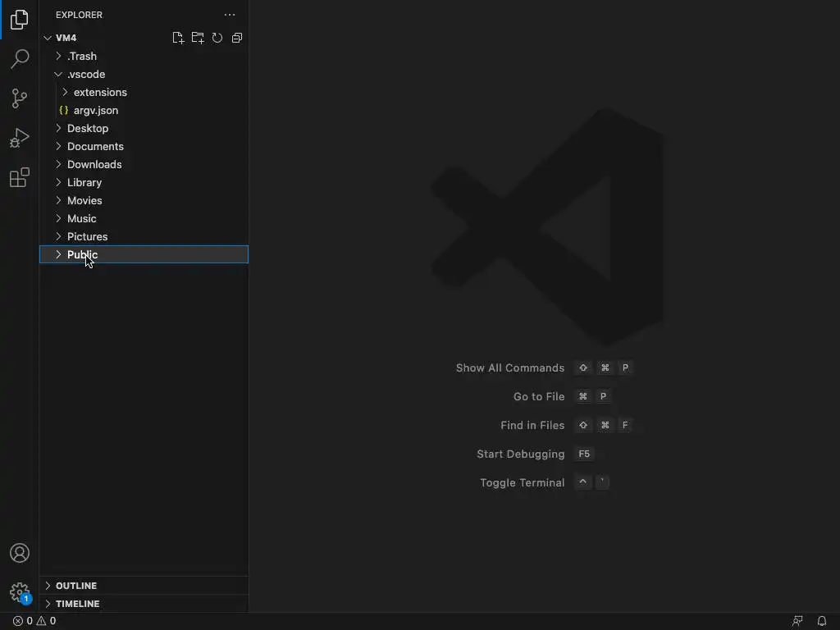This screenshot has height=630, width=840.
Task: Open the Accounts icon in activity bar
Action: (x=20, y=553)
